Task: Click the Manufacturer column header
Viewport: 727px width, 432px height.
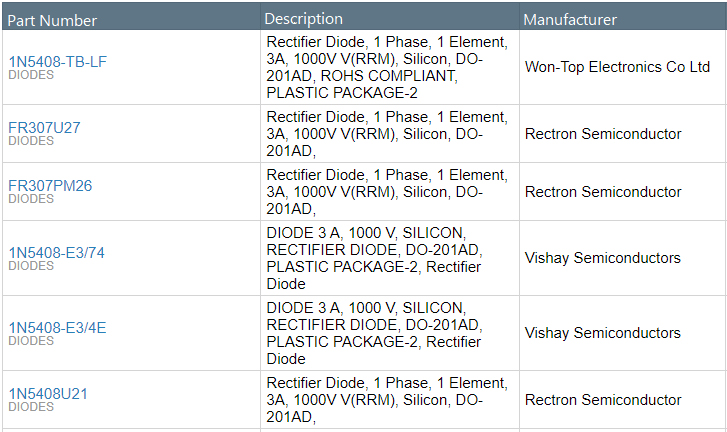Action: [x=570, y=20]
